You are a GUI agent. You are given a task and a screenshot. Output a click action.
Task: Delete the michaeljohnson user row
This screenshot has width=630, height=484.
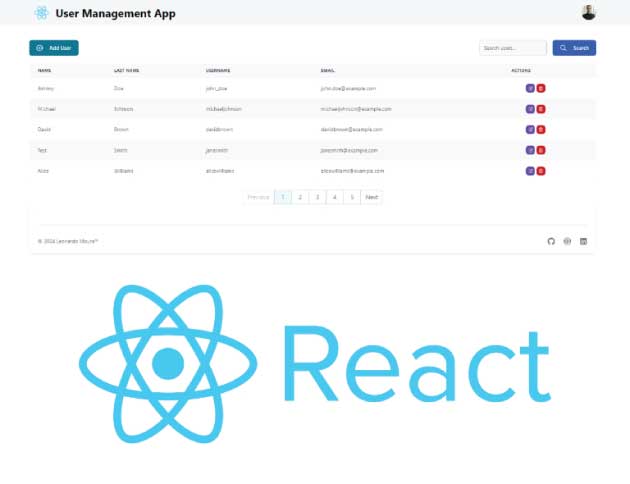(541, 109)
